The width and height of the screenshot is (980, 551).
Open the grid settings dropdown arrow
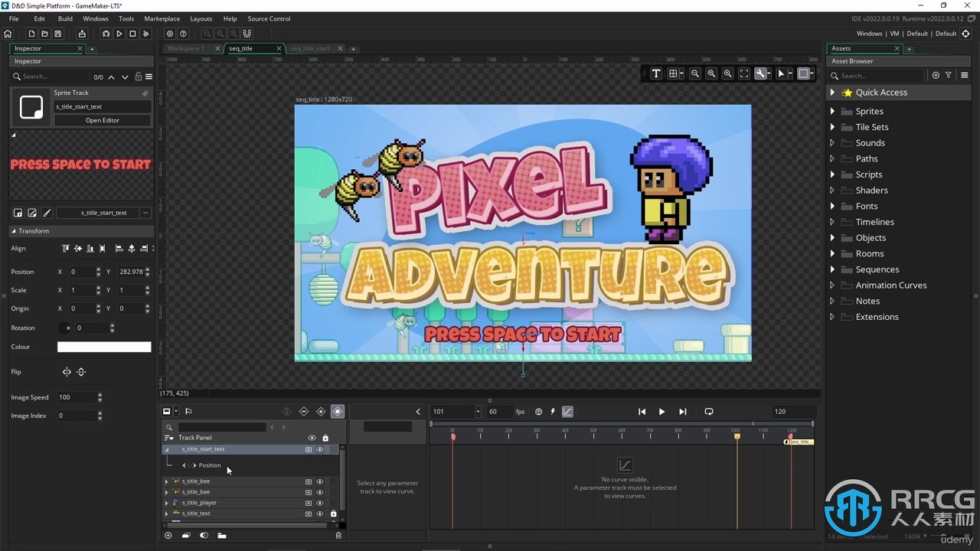[682, 73]
